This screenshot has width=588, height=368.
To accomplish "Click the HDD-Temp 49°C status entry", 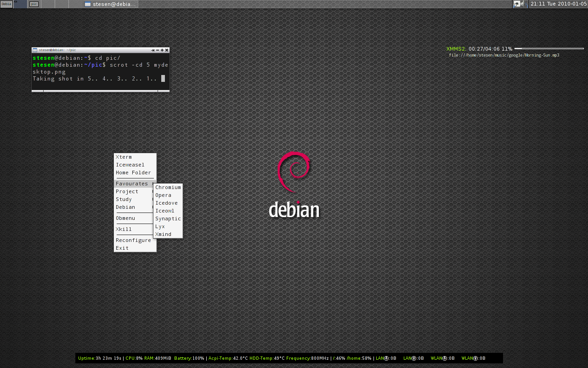I will tap(267, 358).
